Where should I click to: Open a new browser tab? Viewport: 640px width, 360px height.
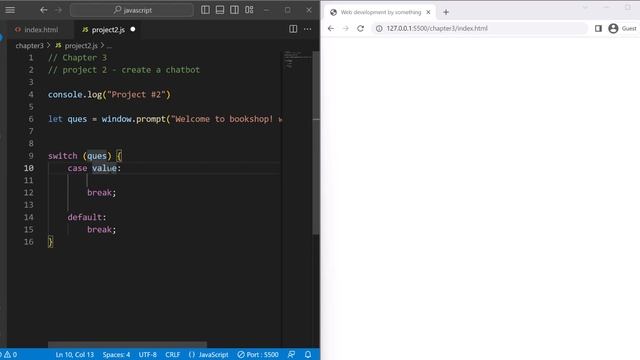(x=446, y=12)
